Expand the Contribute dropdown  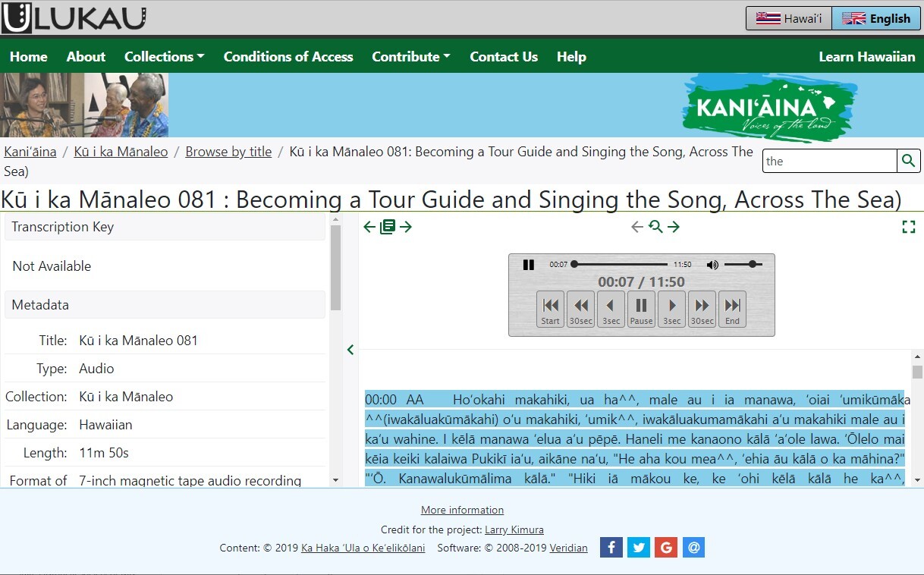click(410, 56)
